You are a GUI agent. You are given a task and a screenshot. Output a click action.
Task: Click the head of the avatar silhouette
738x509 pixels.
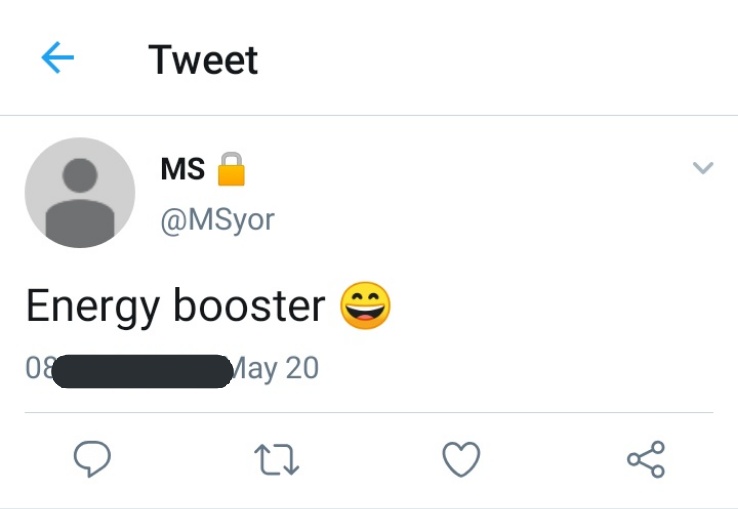point(80,175)
